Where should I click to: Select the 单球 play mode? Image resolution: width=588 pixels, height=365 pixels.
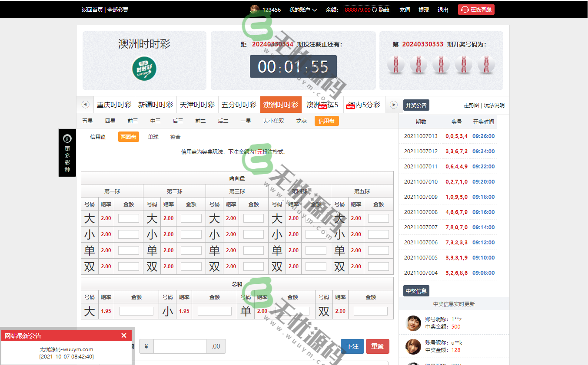click(153, 137)
